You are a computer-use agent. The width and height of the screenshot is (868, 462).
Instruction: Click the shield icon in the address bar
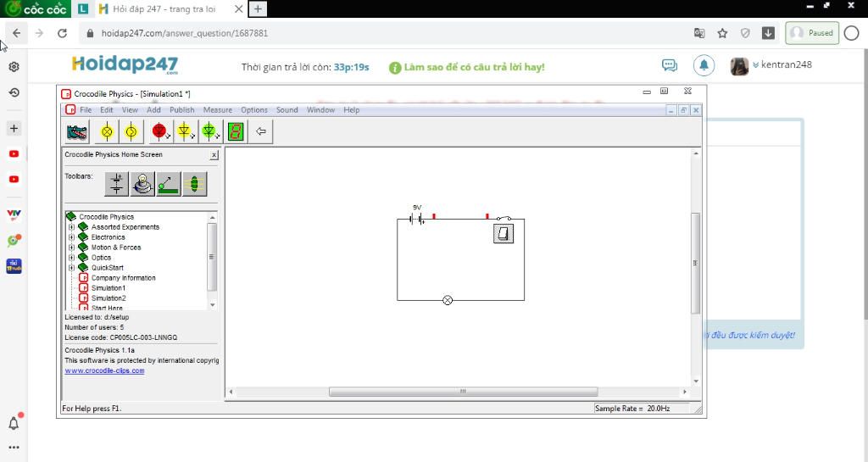[745, 33]
